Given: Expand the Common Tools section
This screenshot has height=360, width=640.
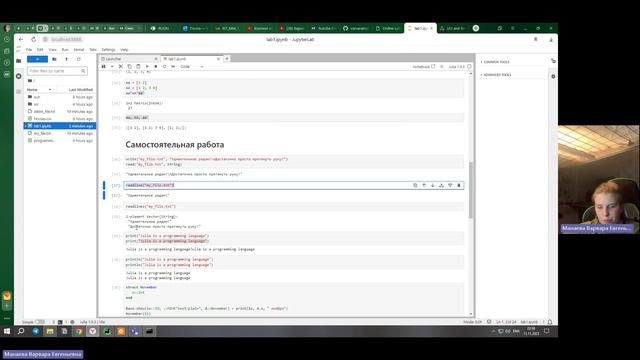Looking at the screenshot, I should [x=495, y=62].
